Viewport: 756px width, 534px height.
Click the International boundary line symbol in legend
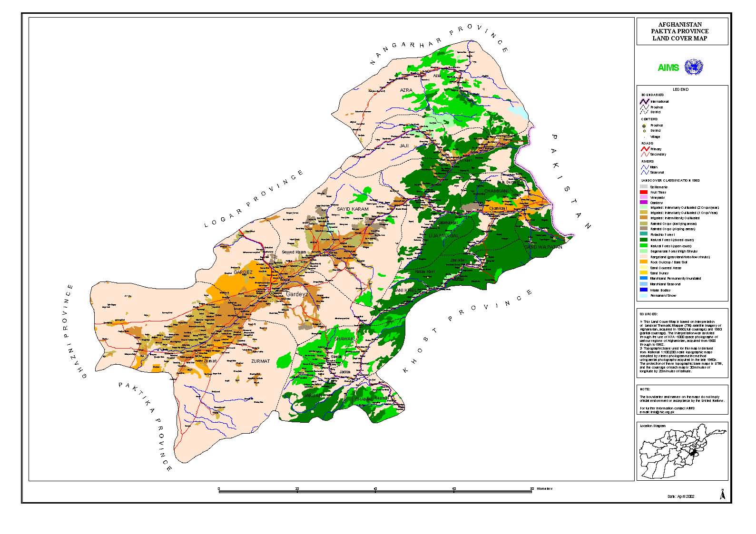644,101
